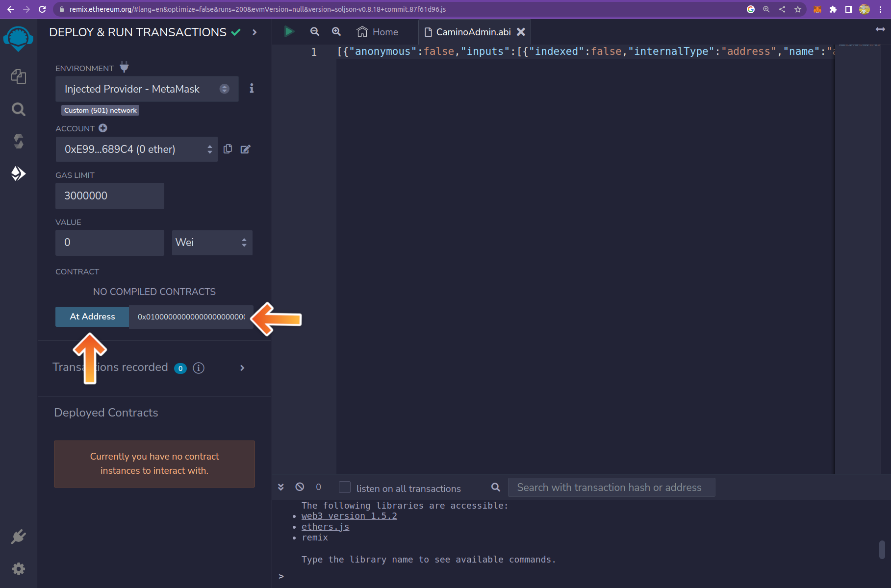The image size is (891, 588).
Task: Expand the Transactions recorded section
Action: click(242, 368)
